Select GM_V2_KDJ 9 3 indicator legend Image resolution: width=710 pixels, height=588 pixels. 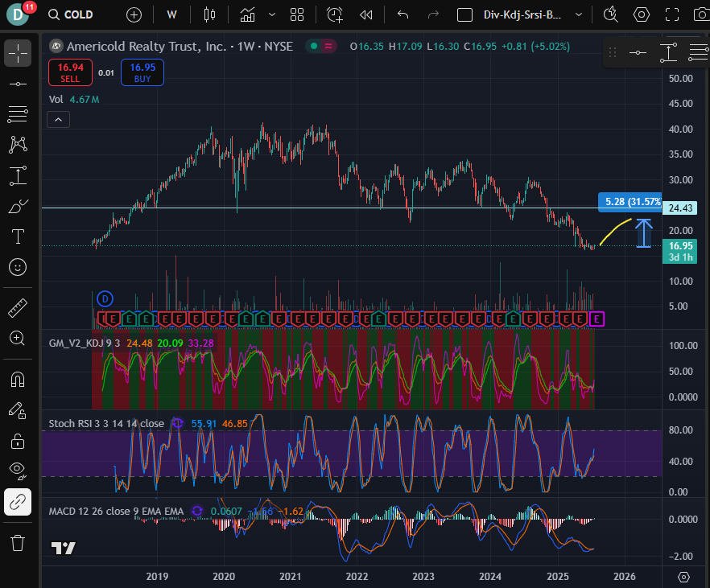coord(85,343)
